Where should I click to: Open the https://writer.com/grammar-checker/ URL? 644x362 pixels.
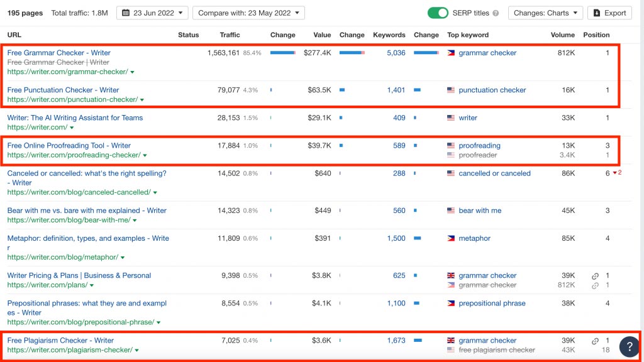tap(67, 72)
